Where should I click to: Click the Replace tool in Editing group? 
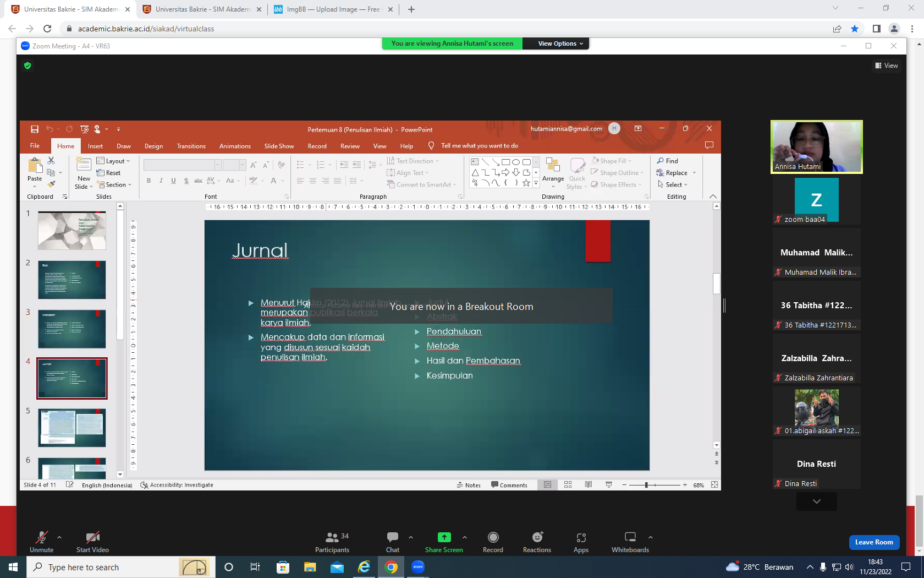point(672,173)
